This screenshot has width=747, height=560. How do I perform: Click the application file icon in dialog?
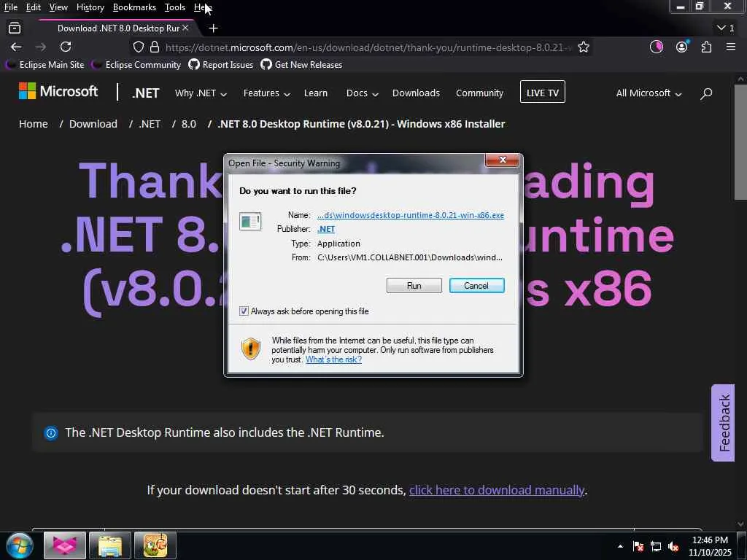[250, 222]
